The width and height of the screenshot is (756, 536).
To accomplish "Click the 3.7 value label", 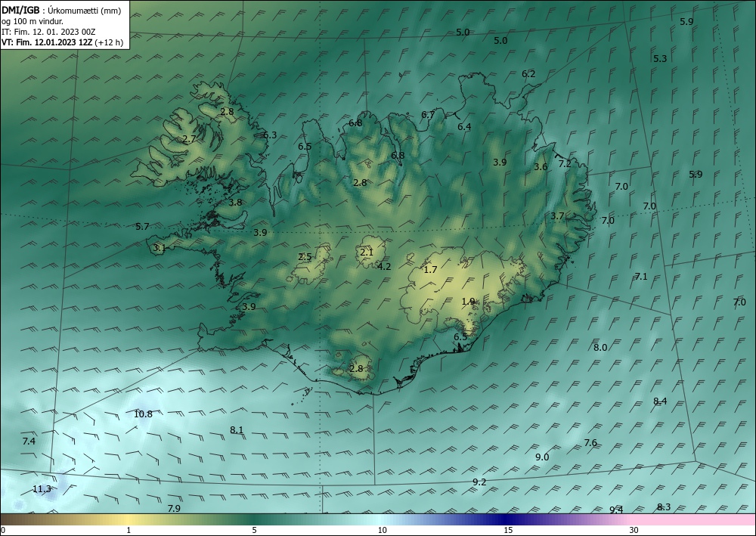I will coord(557,216).
